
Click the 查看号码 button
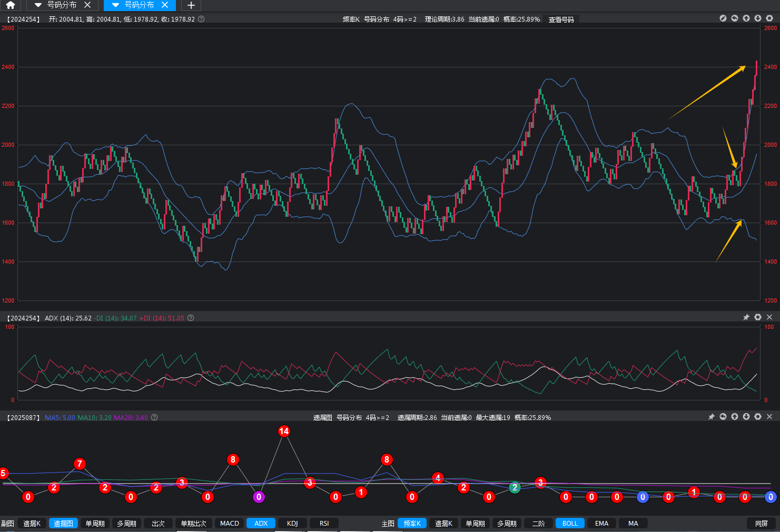click(561, 19)
